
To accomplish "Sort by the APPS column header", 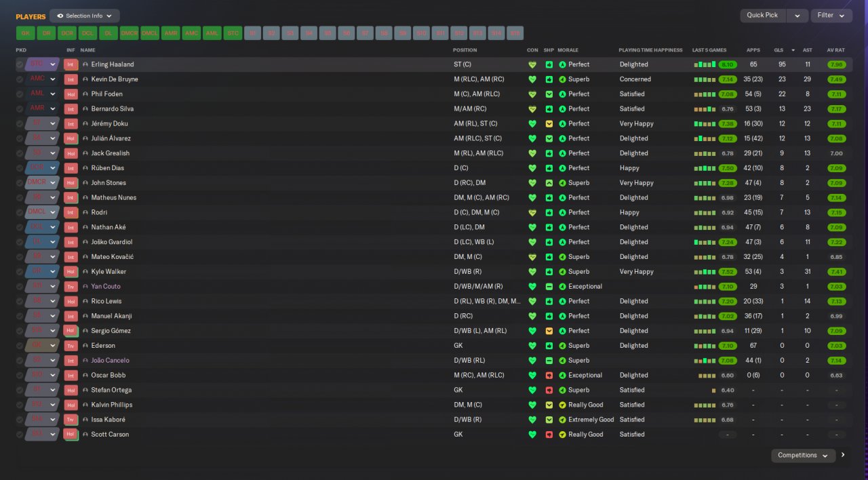I will pos(753,50).
